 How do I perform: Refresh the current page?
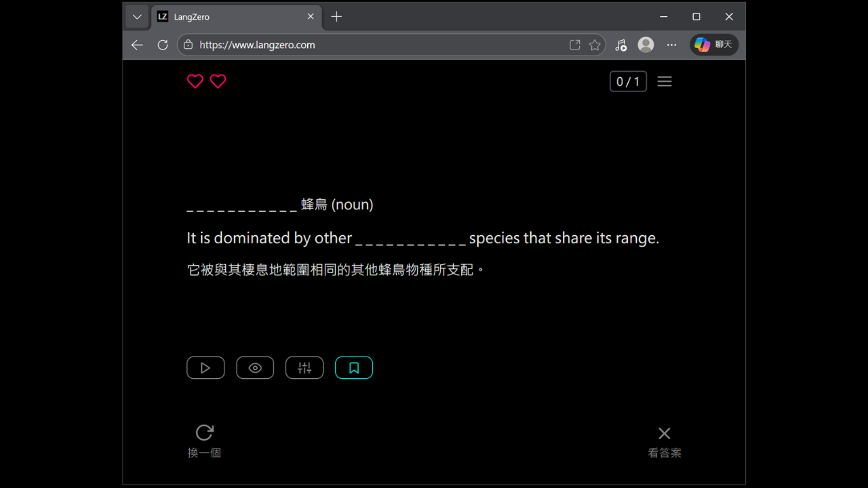pyautogui.click(x=163, y=45)
